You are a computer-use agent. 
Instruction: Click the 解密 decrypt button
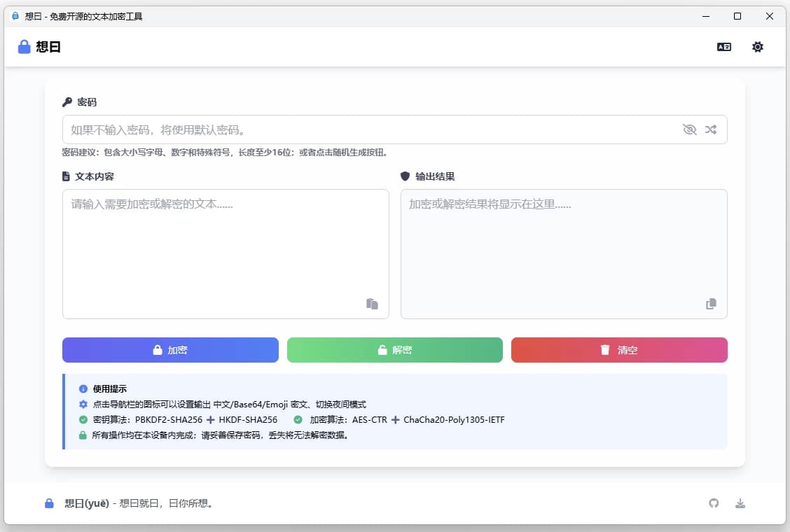395,350
